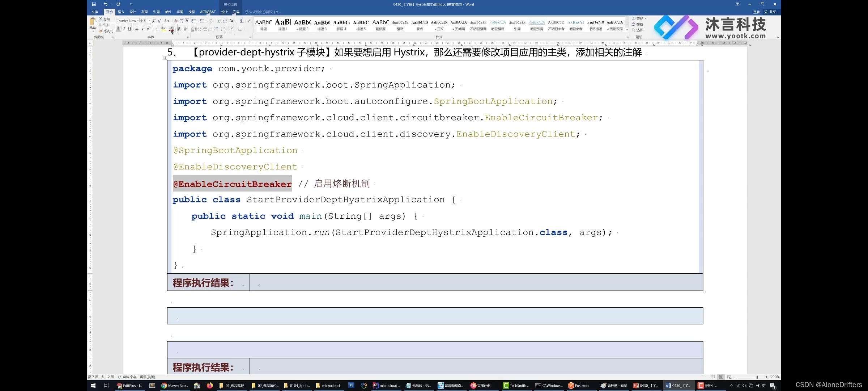Viewport: 868px width, 391px height.
Task: Switch to the 视图 (View) tab
Action: 192,12
